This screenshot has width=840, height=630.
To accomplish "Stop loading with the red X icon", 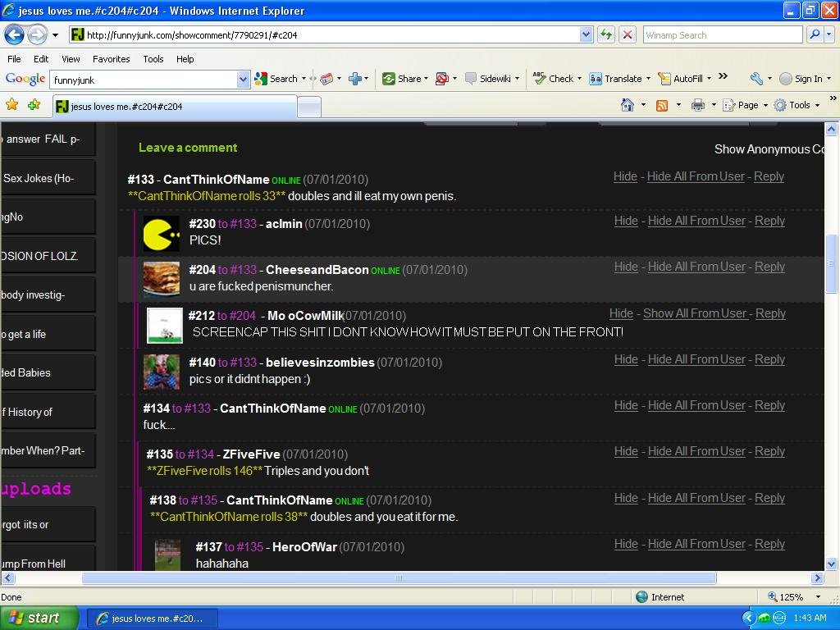I will [x=628, y=34].
